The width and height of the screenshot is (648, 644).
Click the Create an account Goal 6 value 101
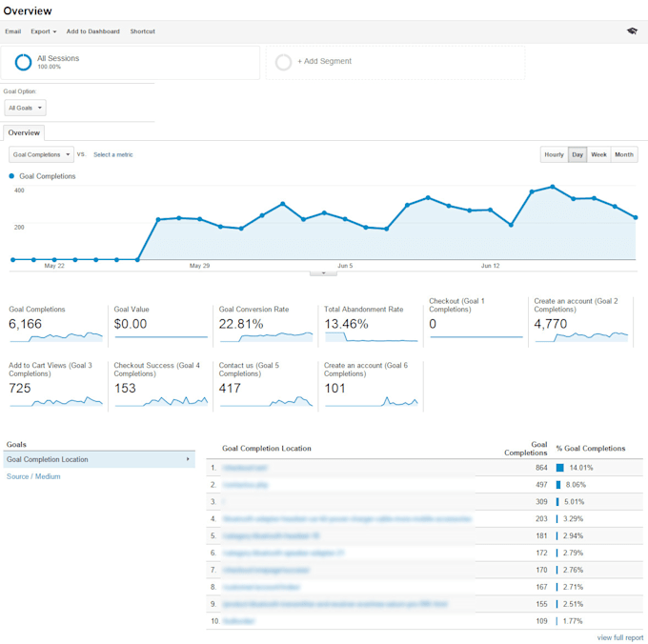click(x=334, y=388)
